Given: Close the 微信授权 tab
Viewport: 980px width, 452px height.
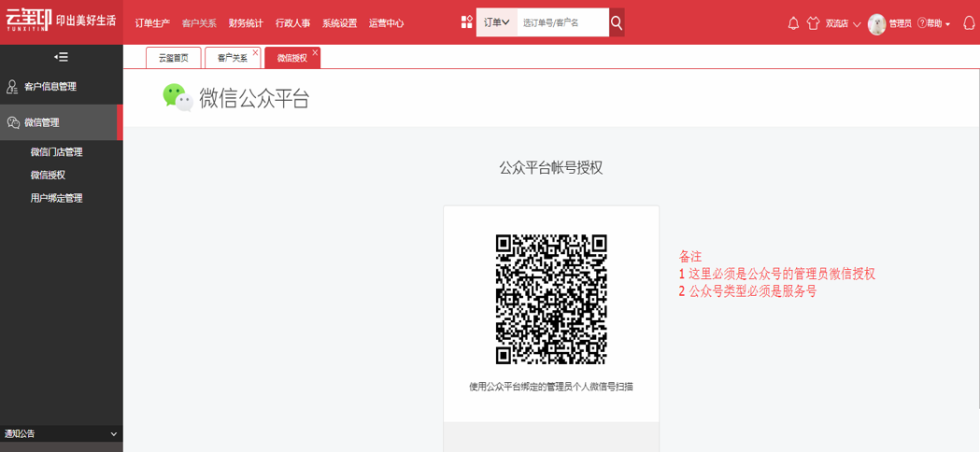Looking at the screenshot, I should [315, 52].
